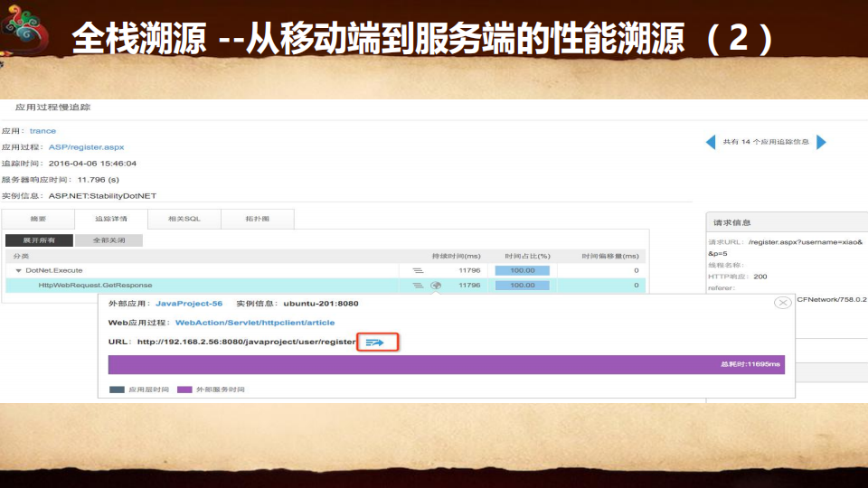Screen dimensions: 868x488
Task: Click the 分类 column header
Action: click(x=21, y=256)
